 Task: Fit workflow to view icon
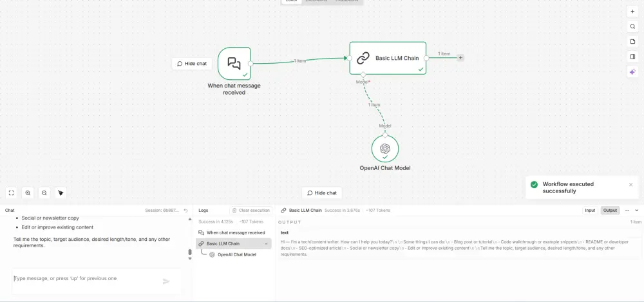(12, 193)
